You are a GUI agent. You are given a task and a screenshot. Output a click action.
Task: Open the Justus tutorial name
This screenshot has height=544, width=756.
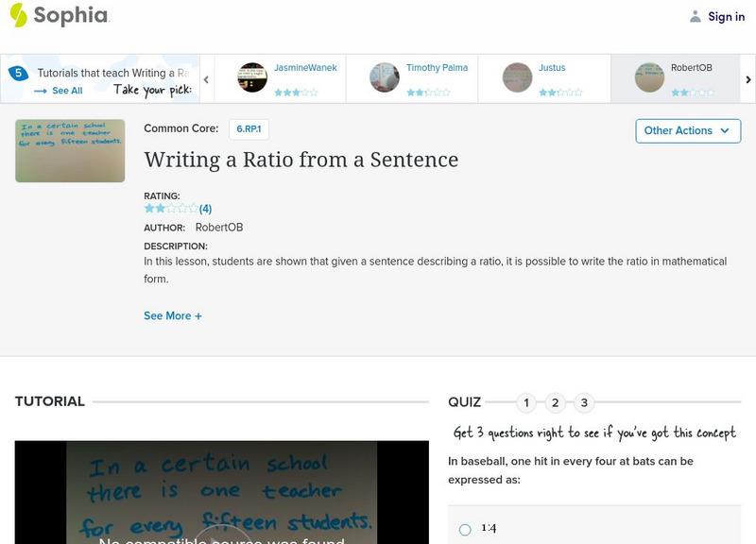point(552,68)
